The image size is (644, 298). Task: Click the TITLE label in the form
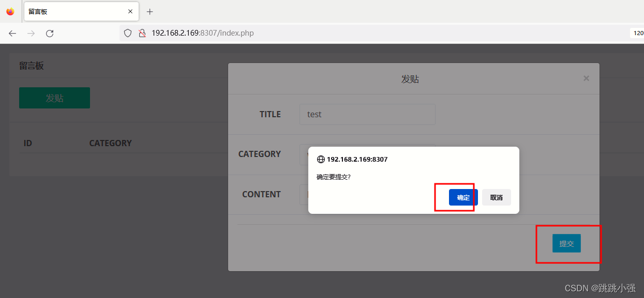(x=270, y=114)
